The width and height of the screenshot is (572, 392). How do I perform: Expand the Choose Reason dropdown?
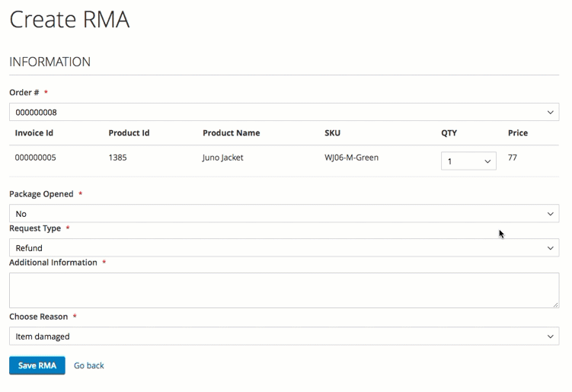coord(283,336)
